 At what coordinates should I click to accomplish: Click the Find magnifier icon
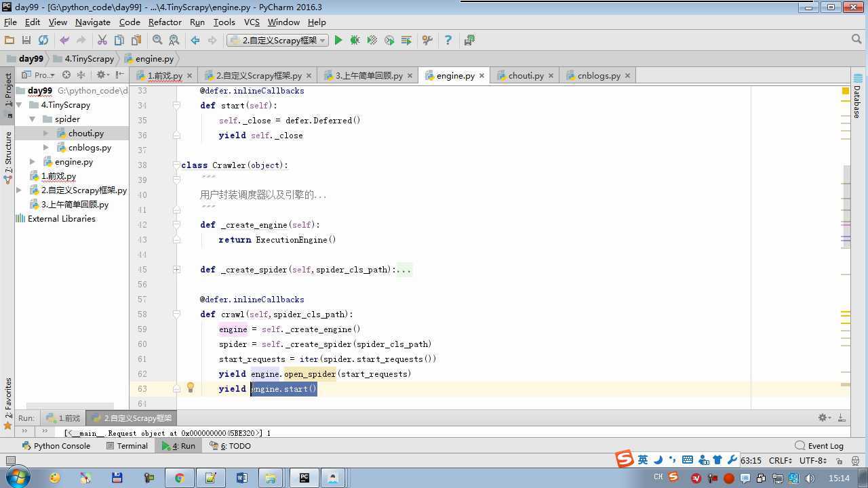click(x=157, y=41)
